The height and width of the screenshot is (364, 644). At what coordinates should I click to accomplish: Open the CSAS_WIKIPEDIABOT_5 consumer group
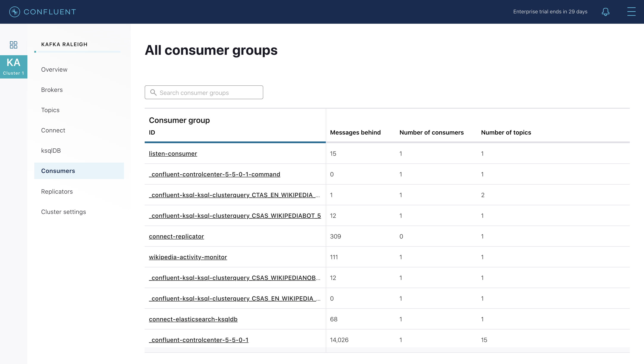(x=235, y=216)
